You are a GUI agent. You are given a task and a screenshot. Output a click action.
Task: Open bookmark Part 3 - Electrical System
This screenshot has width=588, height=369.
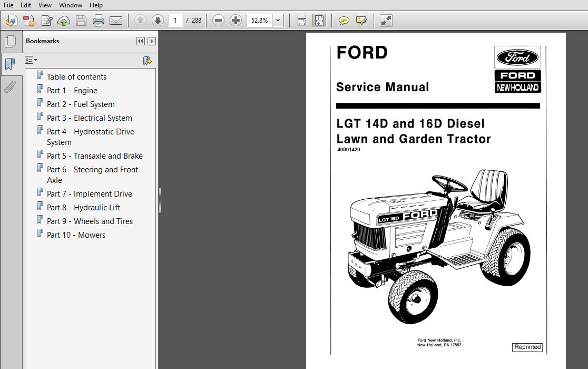coord(89,118)
